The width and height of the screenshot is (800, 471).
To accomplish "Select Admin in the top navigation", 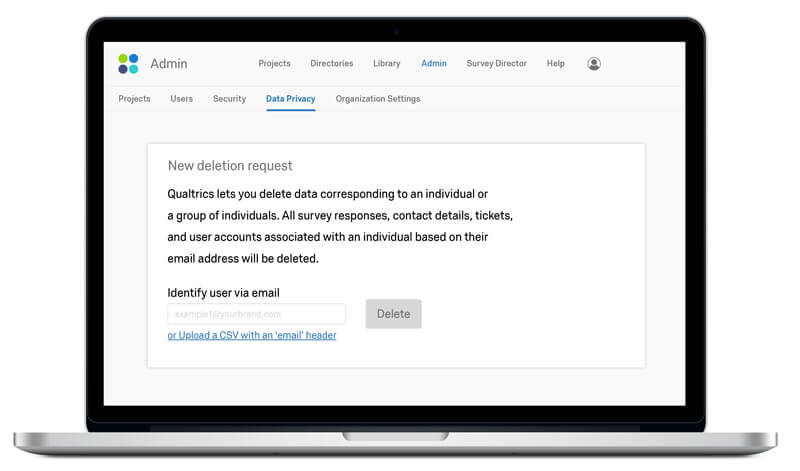I will pos(434,63).
